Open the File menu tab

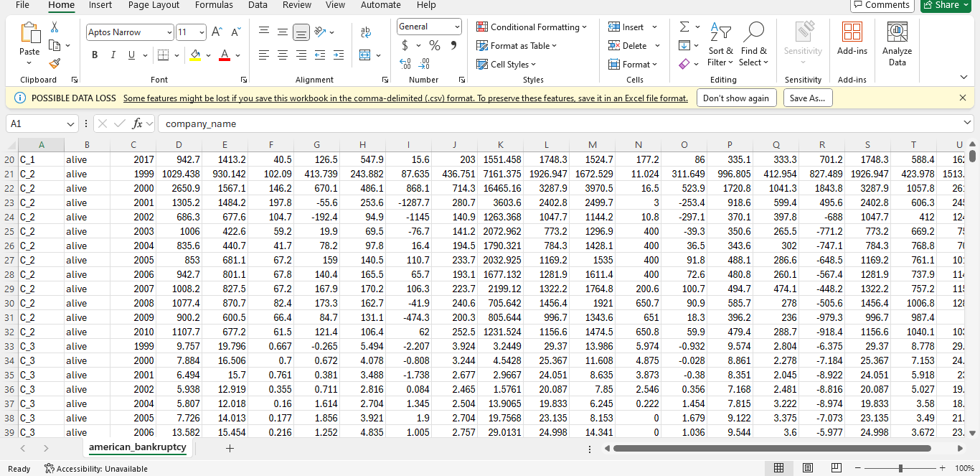coord(22,5)
